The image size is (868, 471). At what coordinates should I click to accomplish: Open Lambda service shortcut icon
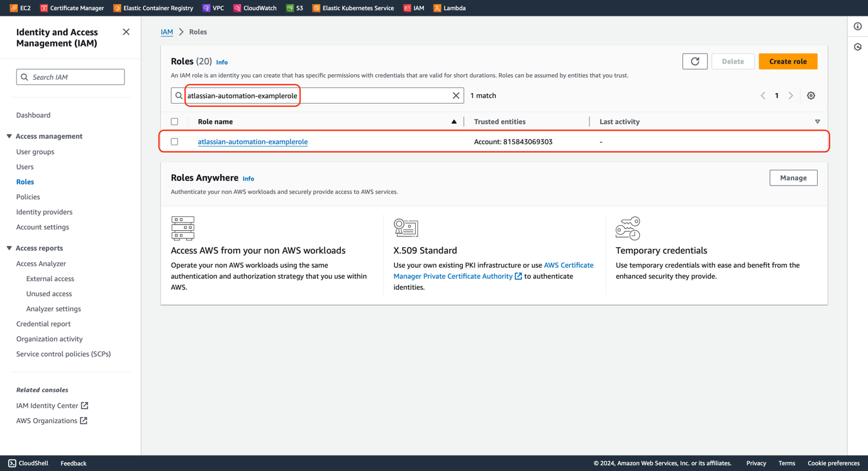[x=437, y=8]
